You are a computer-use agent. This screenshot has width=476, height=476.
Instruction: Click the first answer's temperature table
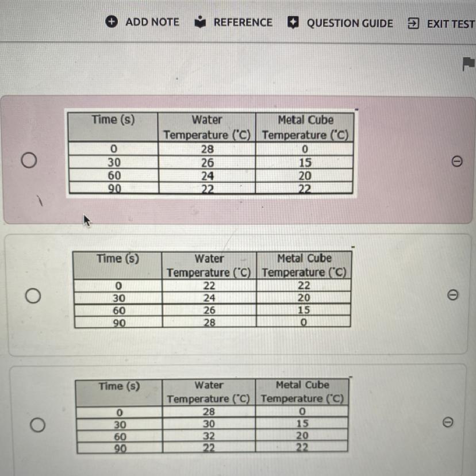[210, 152]
